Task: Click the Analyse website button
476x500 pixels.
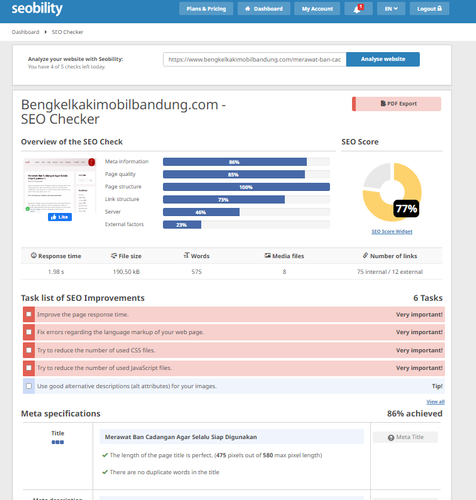Action: pyautogui.click(x=383, y=59)
